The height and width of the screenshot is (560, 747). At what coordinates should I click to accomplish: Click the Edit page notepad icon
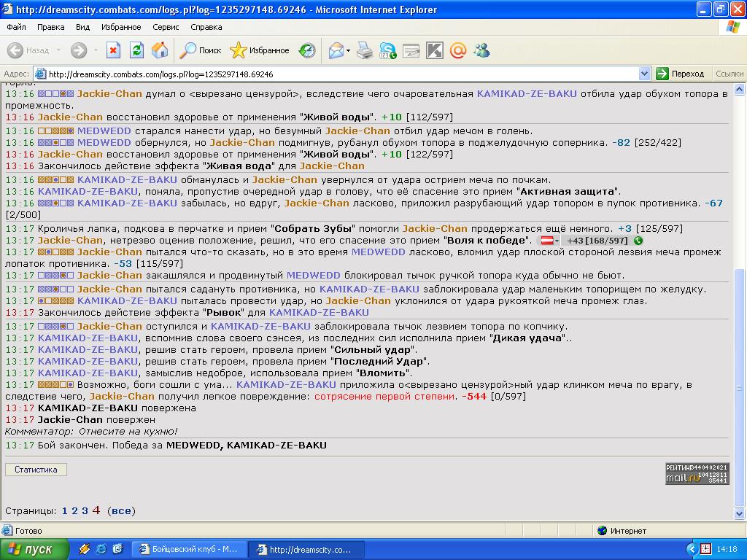pyautogui.click(x=411, y=50)
